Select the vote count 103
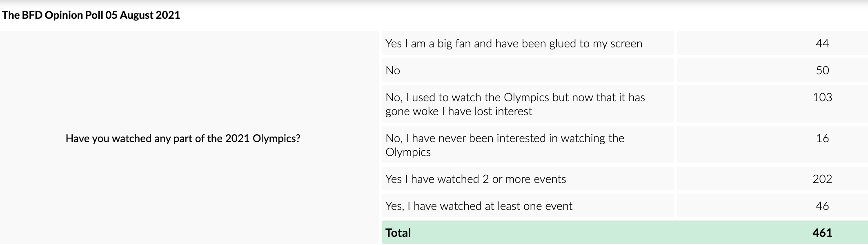Image resolution: width=868 pixels, height=245 pixels. click(x=822, y=98)
